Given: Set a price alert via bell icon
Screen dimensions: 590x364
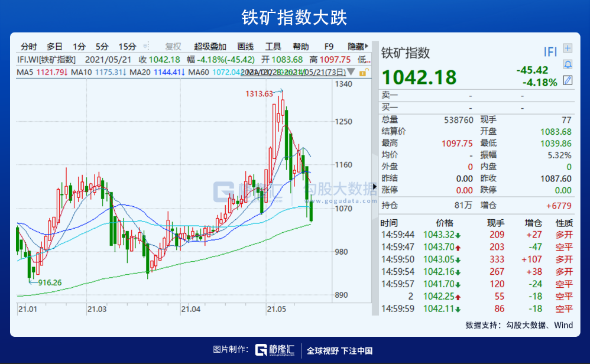Looking at the screenshot, I should (x=568, y=64).
